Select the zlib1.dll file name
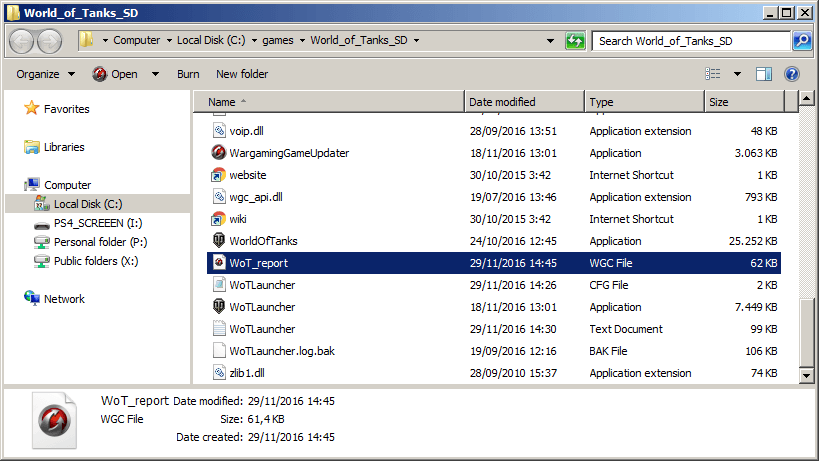Viewport: 819px width, 461px height. [x=247, y=373]
